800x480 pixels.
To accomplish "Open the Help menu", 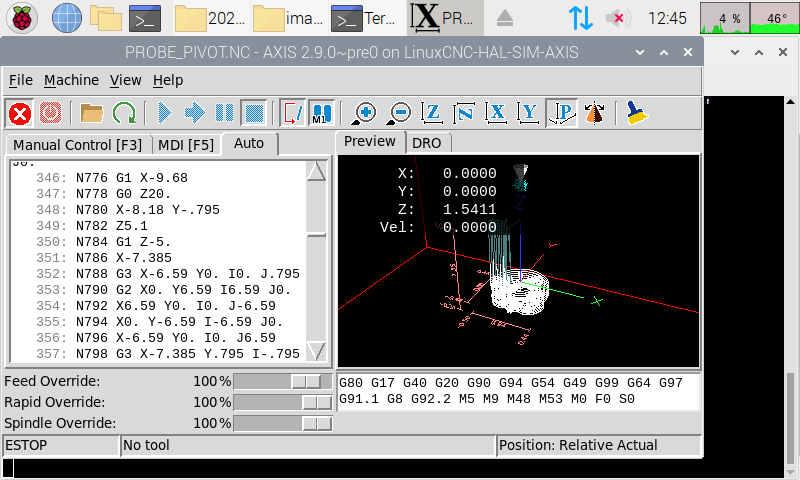I will [x=168, y=80].
